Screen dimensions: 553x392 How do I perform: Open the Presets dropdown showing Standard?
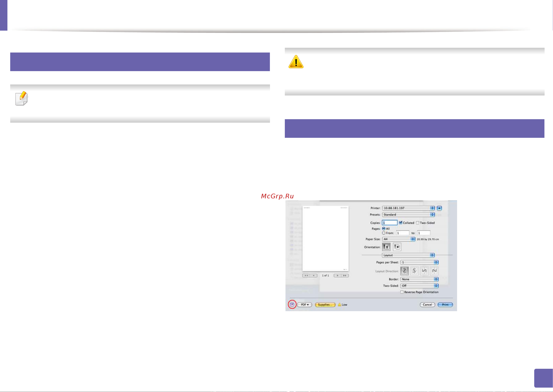click(409, 215)
